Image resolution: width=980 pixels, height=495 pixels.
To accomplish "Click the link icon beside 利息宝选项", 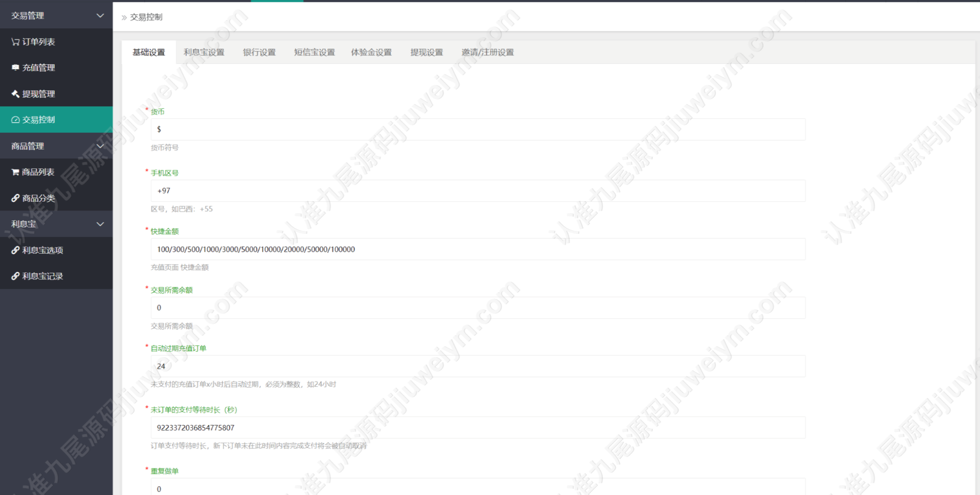I will [x=15, y=250].
